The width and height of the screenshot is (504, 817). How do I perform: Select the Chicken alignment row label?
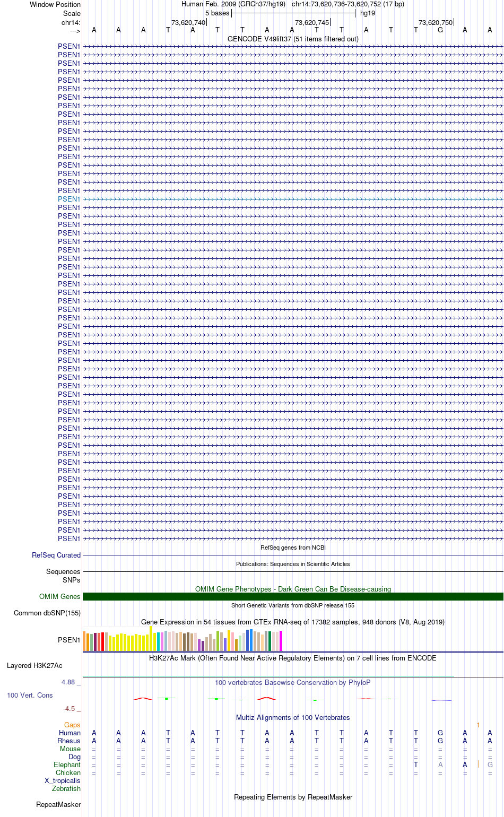click(68, 772)
